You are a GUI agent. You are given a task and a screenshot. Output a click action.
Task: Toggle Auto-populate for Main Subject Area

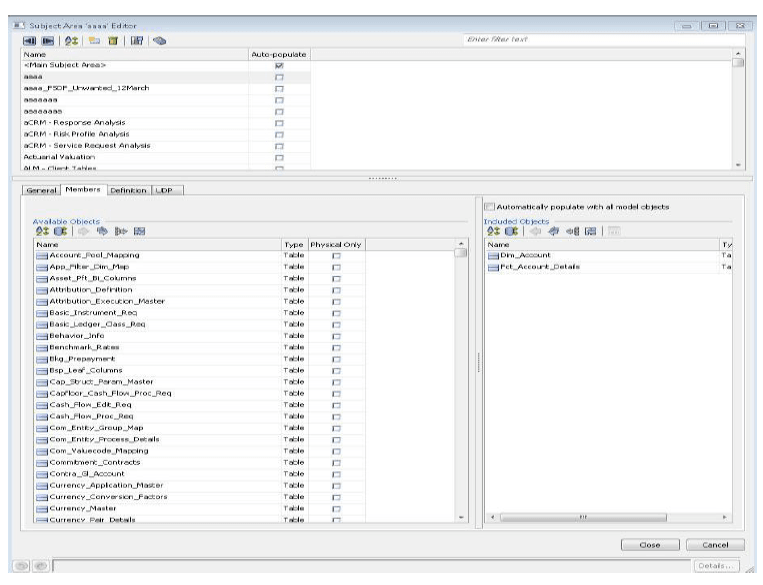tap(279, 66)
